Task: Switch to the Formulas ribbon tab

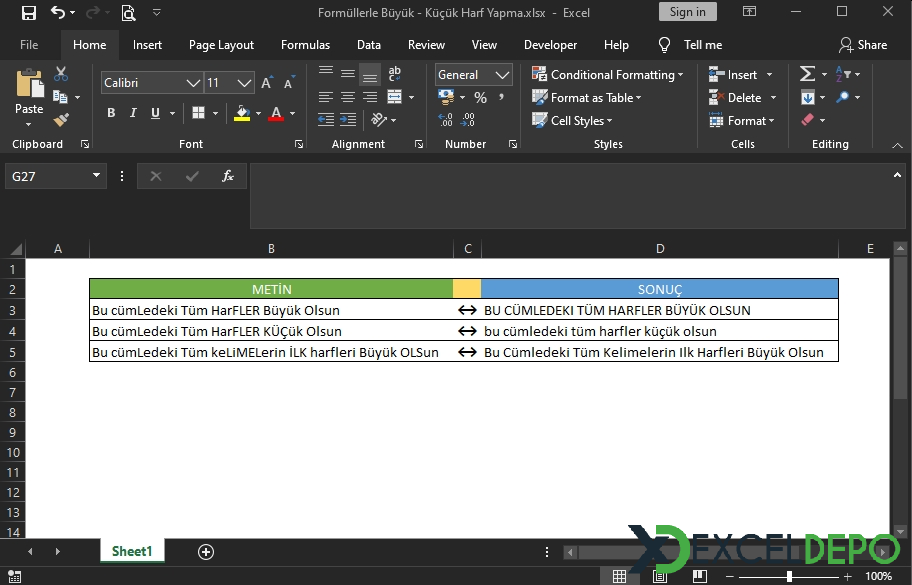Action: click(305, 45)
